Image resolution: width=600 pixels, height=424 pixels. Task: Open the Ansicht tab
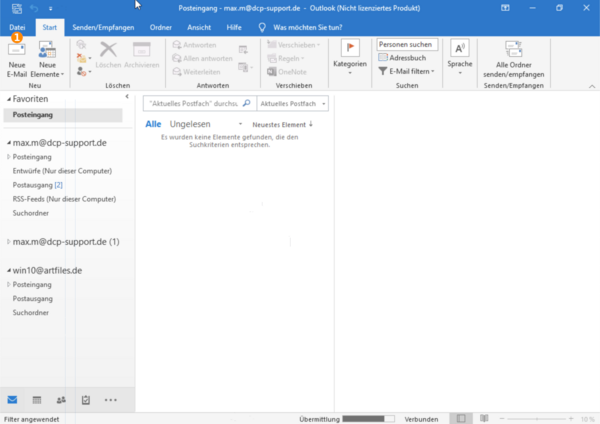pos(199,27)
